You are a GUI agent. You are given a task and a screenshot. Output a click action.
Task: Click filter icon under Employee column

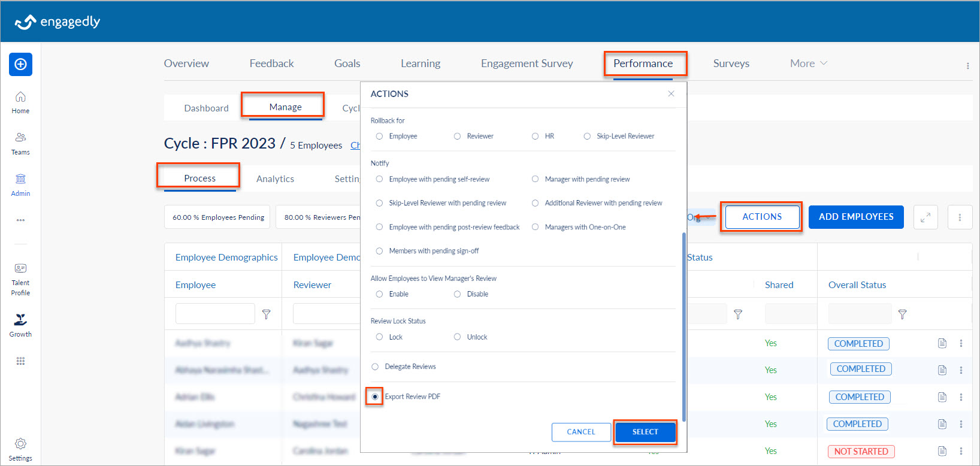pyautogui.click(x=267, y=314)
